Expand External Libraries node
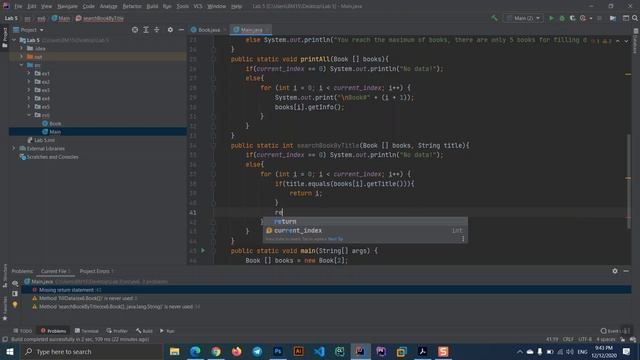The image size is (640, 360). pyautogui.click(x=14, y=149)
